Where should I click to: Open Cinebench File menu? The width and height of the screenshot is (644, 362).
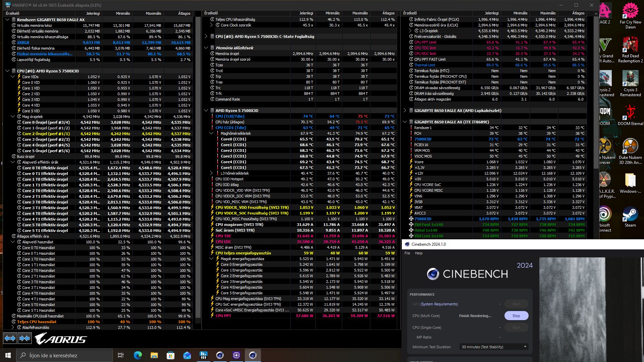[x=407, y=253]
